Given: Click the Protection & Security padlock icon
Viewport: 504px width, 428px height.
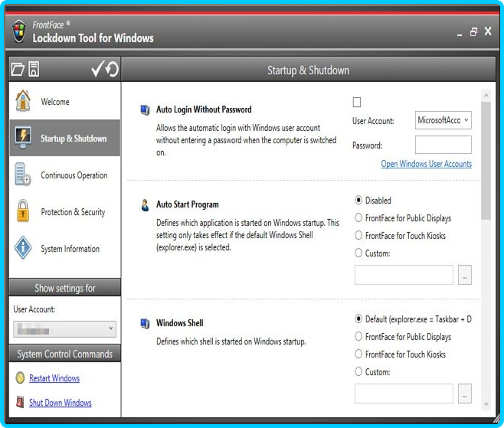Looking at the screenshot, I should point(23,211).
